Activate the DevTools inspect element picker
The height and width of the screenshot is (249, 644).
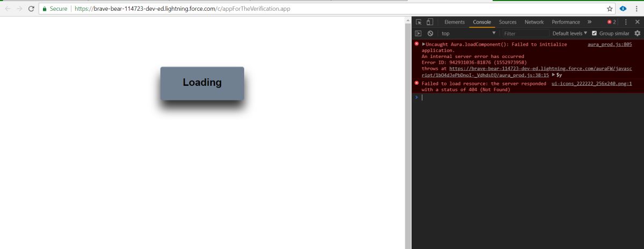click(419, 22)
